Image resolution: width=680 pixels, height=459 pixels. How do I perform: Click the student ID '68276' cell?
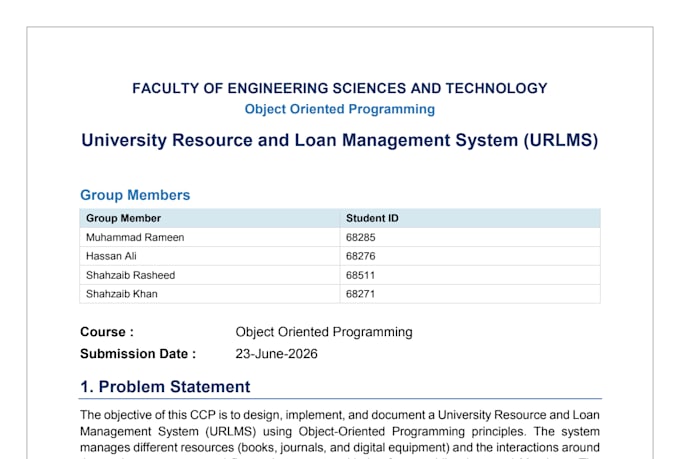click(x=470, y=256)
